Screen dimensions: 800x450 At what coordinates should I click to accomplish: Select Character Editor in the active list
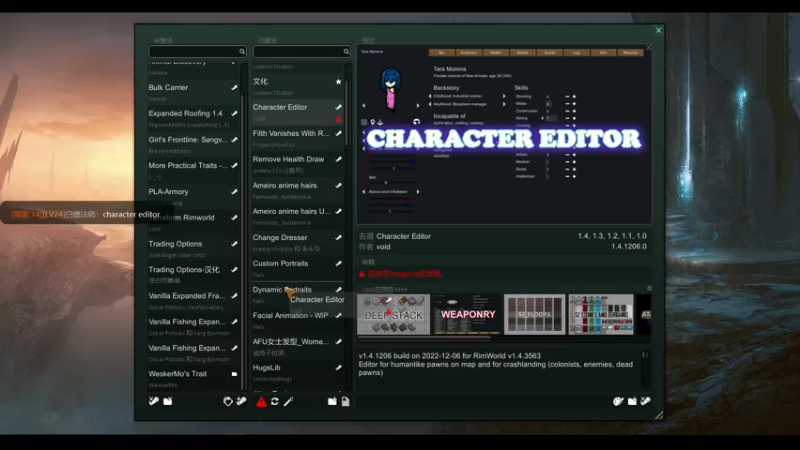click(297, 112)
